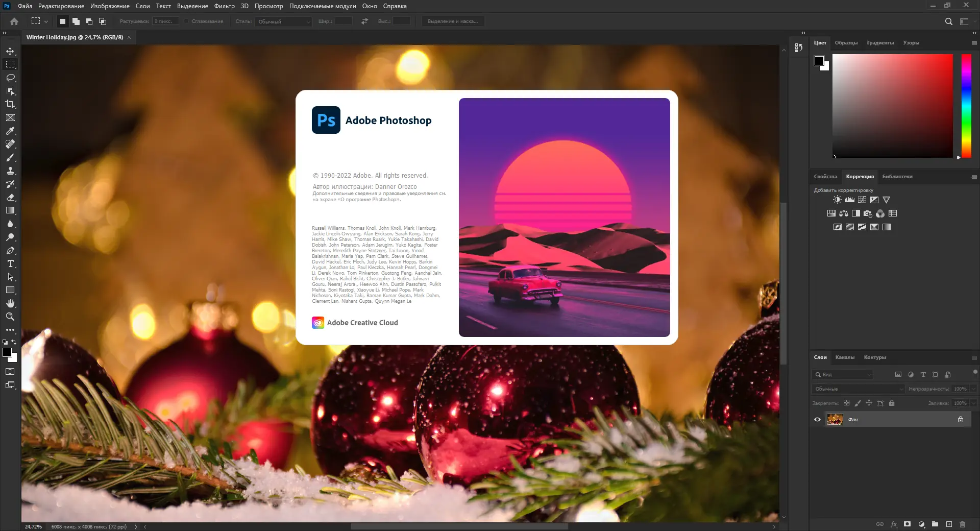Click the delete layer trash button
980x531 pixels.
point(962,524)
